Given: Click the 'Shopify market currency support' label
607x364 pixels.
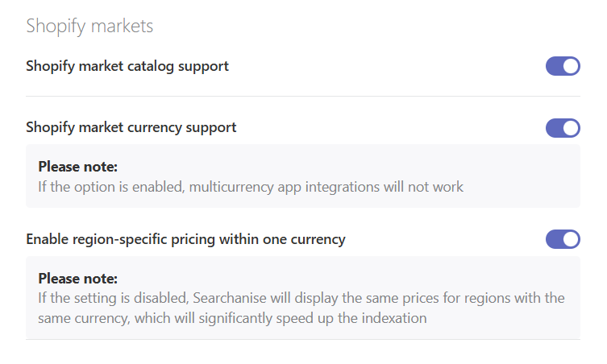Looking at the screenshot, I should (131, 127).
